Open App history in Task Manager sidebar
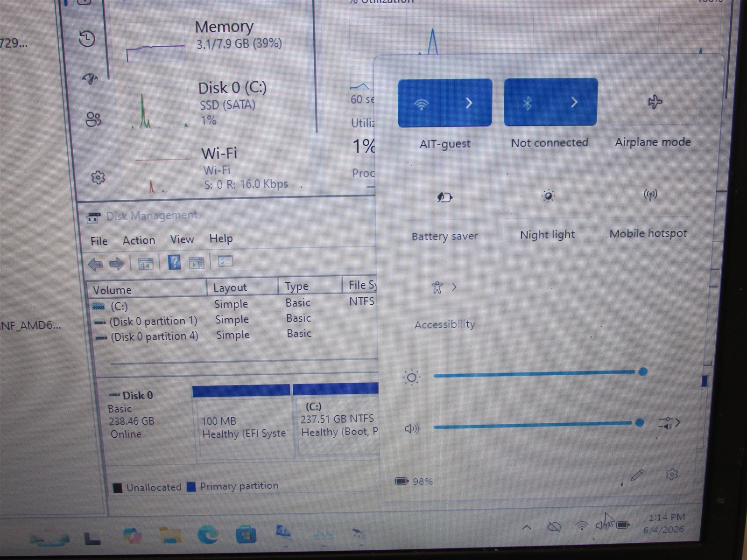Image resolution: width=747 pixels, height=560 pixels. 87,39
